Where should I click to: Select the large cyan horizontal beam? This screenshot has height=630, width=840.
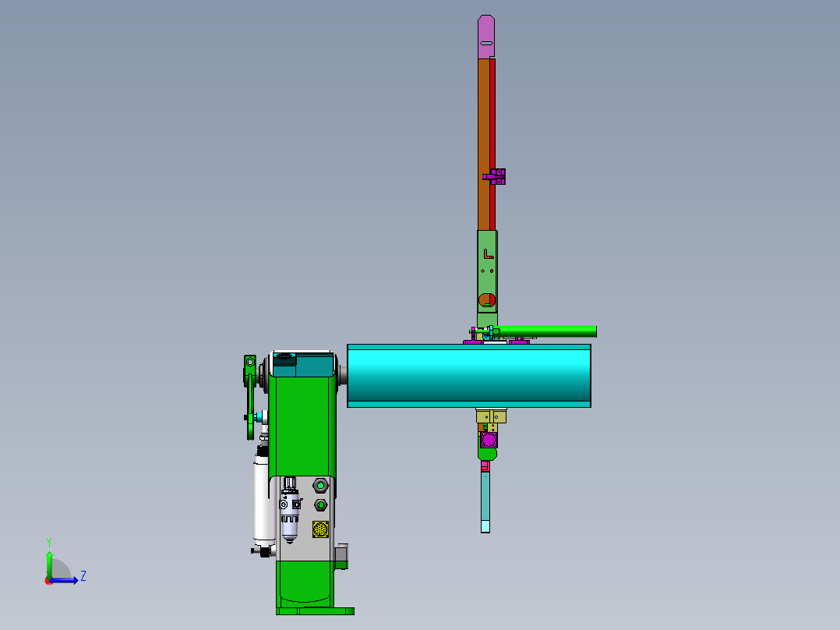469,376
